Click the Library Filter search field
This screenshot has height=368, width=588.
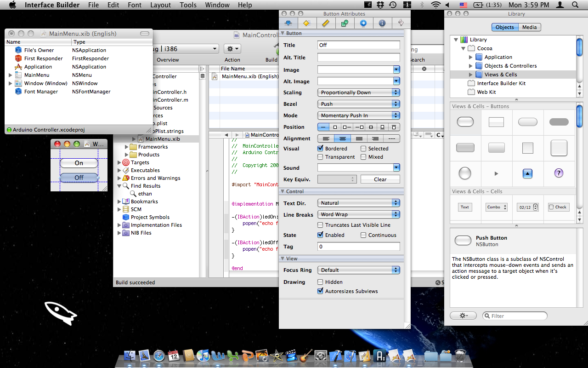515,316
